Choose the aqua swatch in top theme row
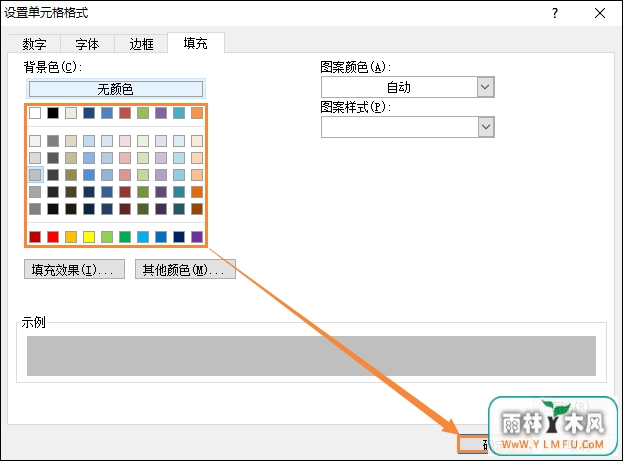The width and height of the screenshot is (623, 461). pos(179,113)
